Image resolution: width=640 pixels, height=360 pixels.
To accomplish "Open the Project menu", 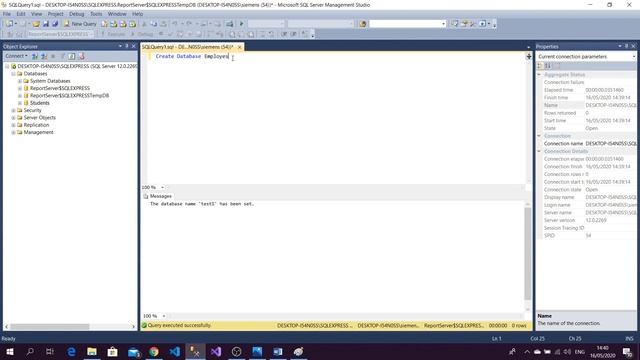I will (56, 14).
